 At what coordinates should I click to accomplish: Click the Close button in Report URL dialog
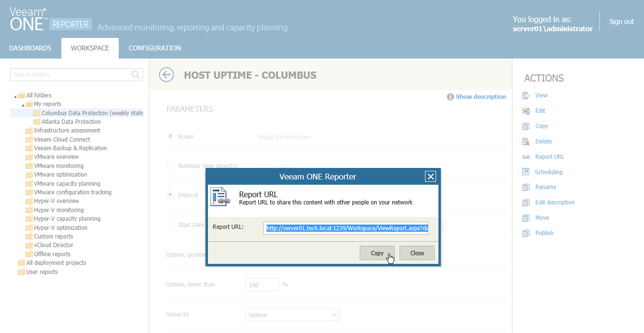(417, 253)
